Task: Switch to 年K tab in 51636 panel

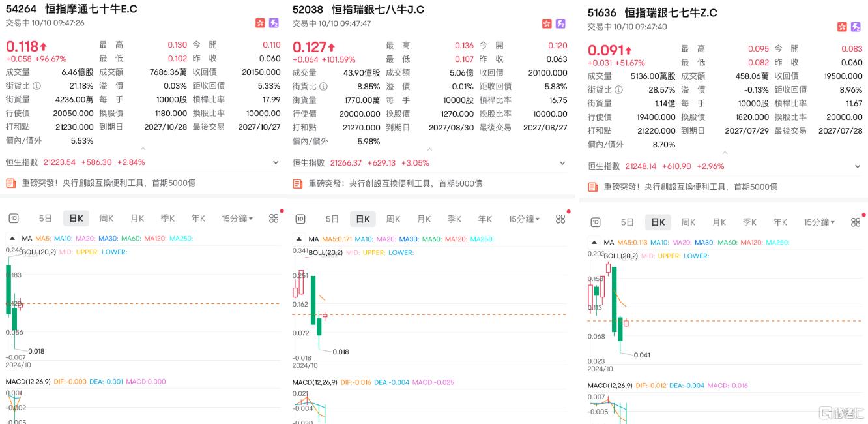Action: pyautogui.click(x=780, y=222)
